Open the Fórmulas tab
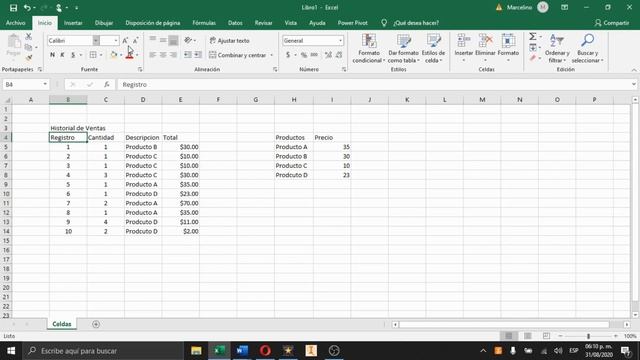640x360 pixels. pyautogui.click(x=204, y=23)
